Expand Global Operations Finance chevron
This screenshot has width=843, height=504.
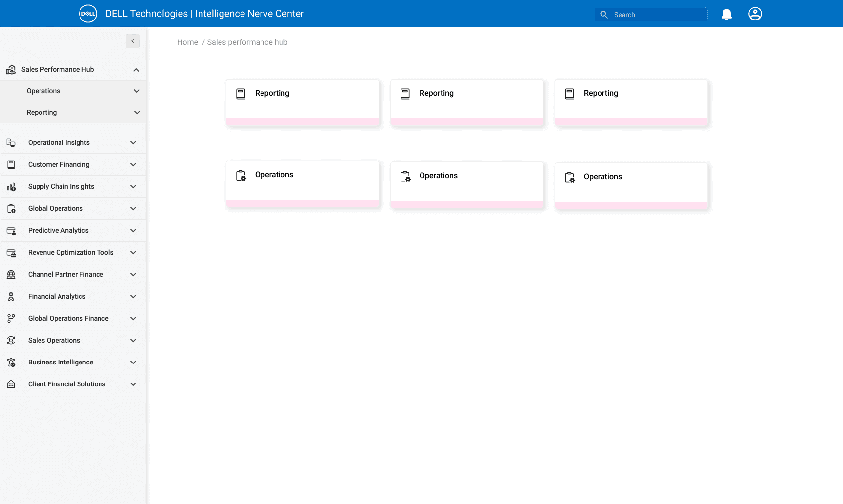click(133, 318)
